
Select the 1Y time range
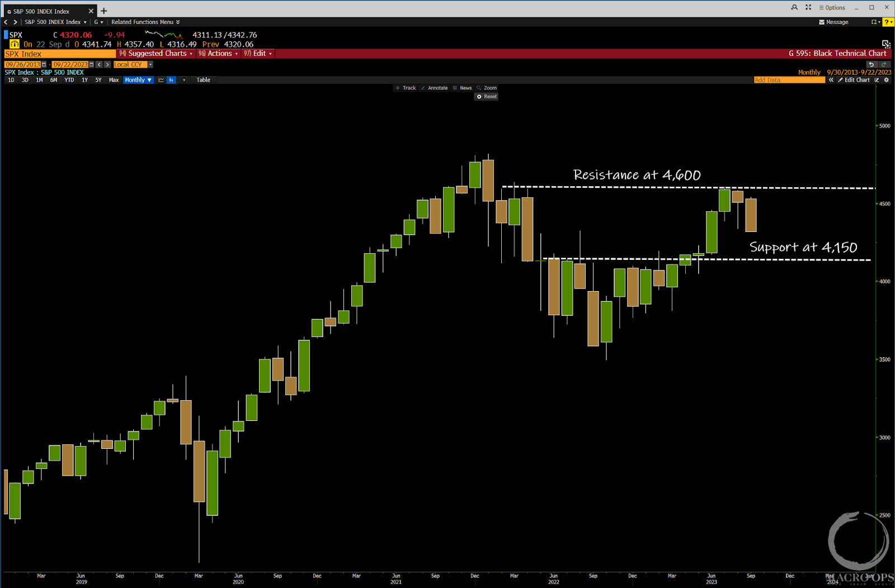coord(84,80)
